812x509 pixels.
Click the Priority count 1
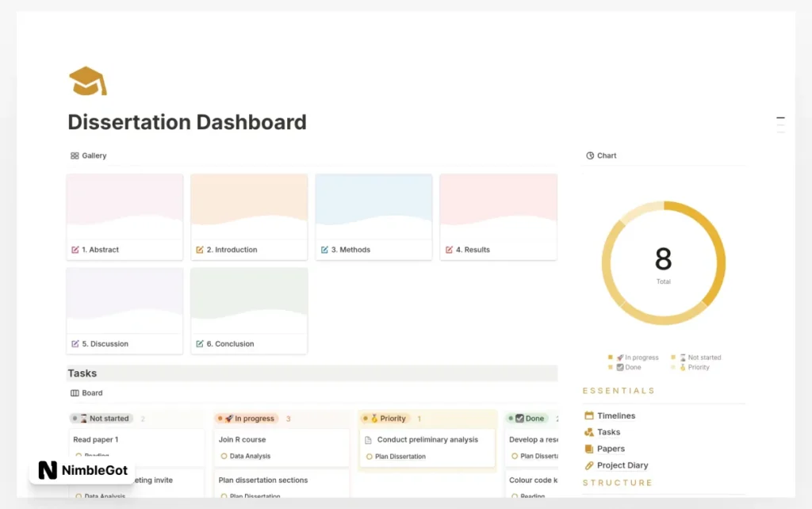419,419
